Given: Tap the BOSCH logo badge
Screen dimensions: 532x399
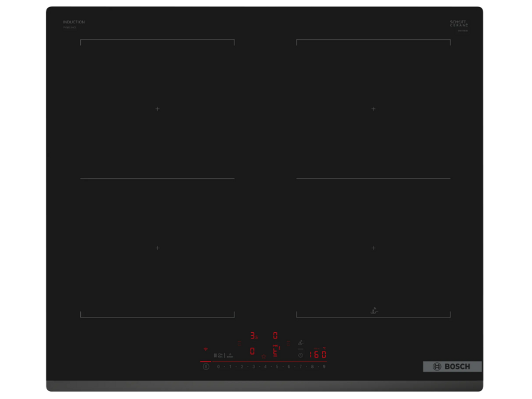Looking at the screenshot, I should tap(452, 366).
